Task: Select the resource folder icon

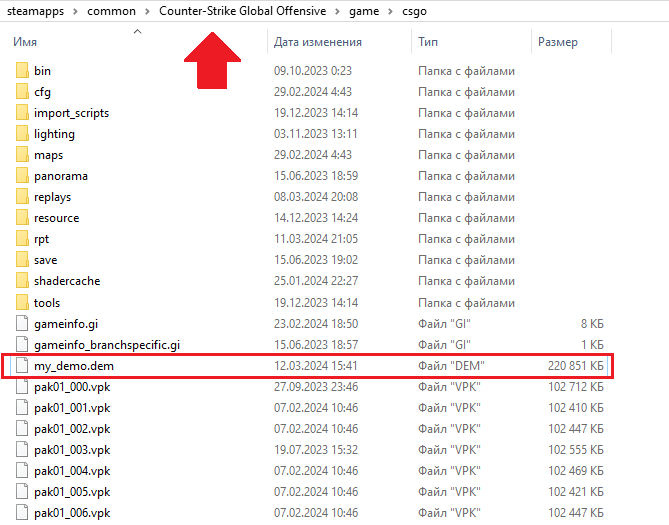Action: 22,218
